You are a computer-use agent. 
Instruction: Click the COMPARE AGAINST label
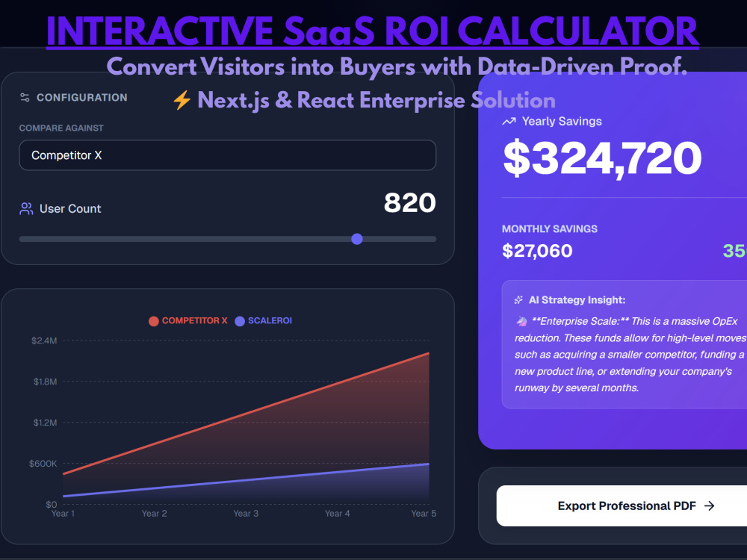(61, 128)
